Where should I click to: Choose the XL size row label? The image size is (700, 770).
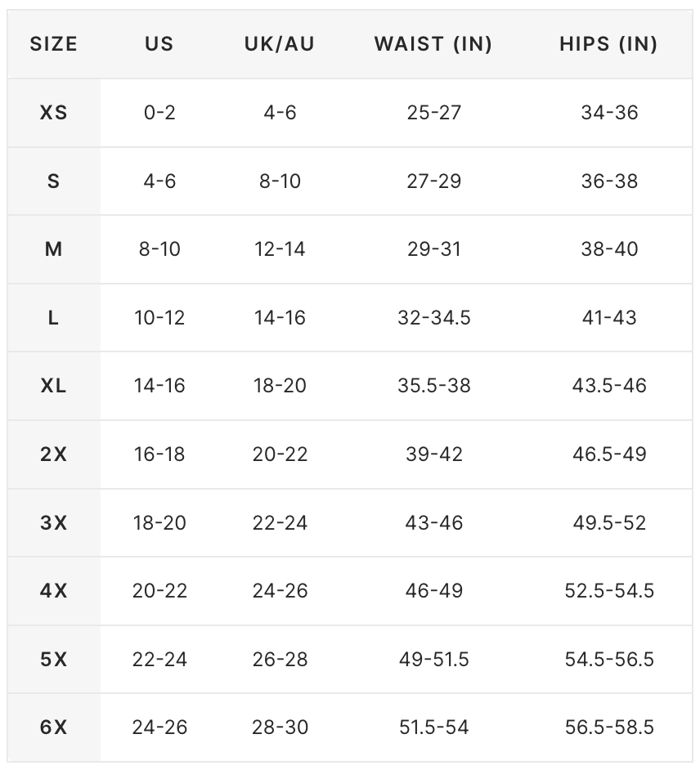point(54,386)
